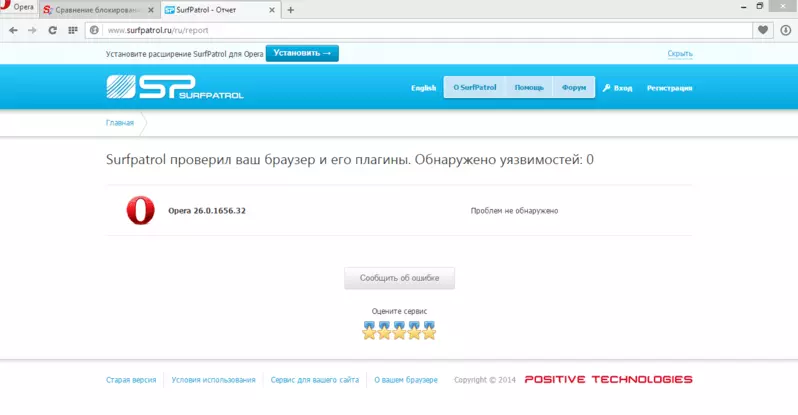Rate the service with the fifth star
The width and height of the screenshot is (798, 415).
pyautogui.click(x=430, y=331)
